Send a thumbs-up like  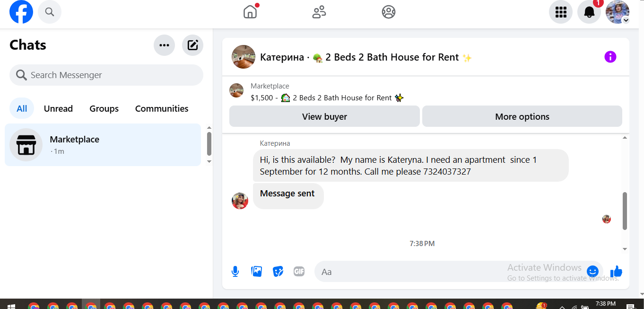[616, 272]
